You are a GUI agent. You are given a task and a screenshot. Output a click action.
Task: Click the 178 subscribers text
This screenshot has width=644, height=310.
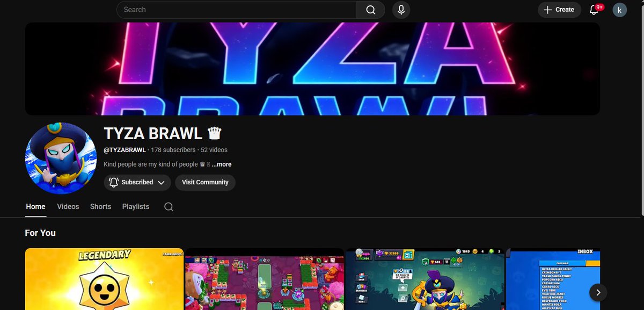(x=173, y=150)
